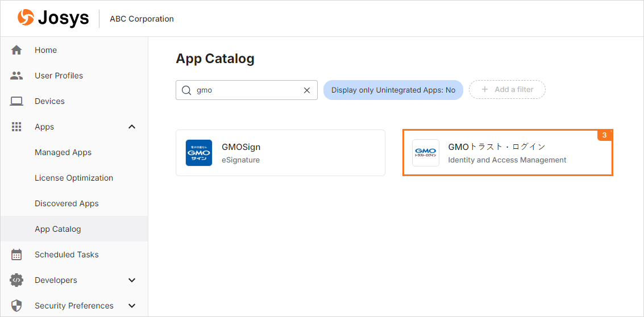
Task: Click the plus icon in Add a filter
Action: pyautogui.click(x=485, y=90)
